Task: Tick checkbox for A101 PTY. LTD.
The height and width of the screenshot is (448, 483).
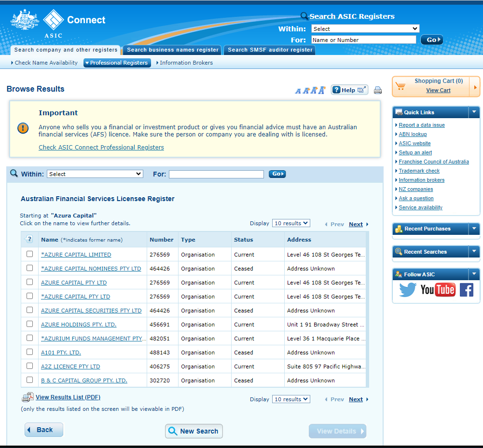Action: click(x=29, y=352)
